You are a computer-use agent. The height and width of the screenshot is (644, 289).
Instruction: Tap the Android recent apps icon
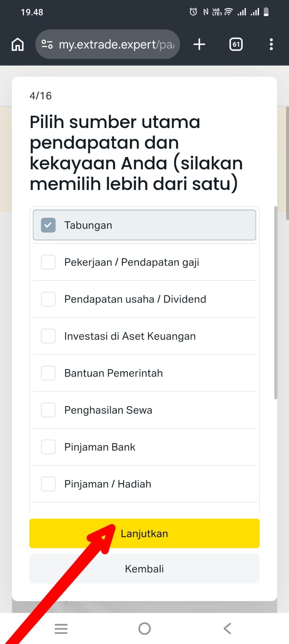point(61,628)
